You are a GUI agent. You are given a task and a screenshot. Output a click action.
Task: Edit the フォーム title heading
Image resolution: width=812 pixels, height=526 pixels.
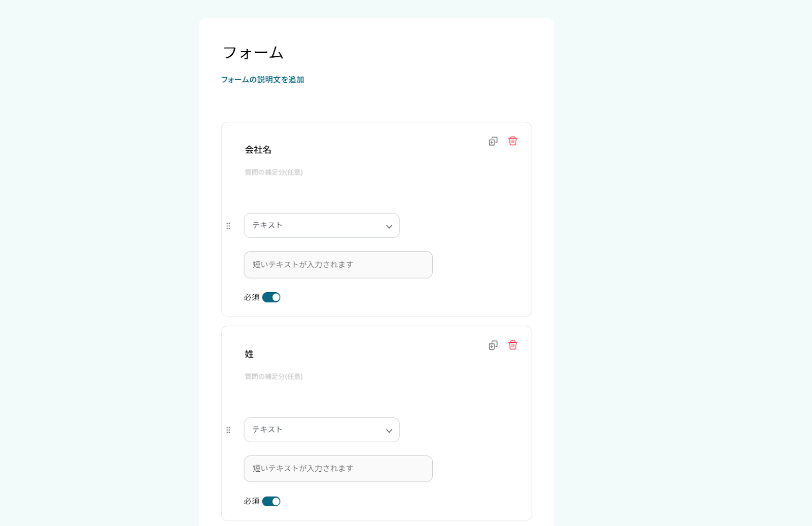(x=253, y=53)
